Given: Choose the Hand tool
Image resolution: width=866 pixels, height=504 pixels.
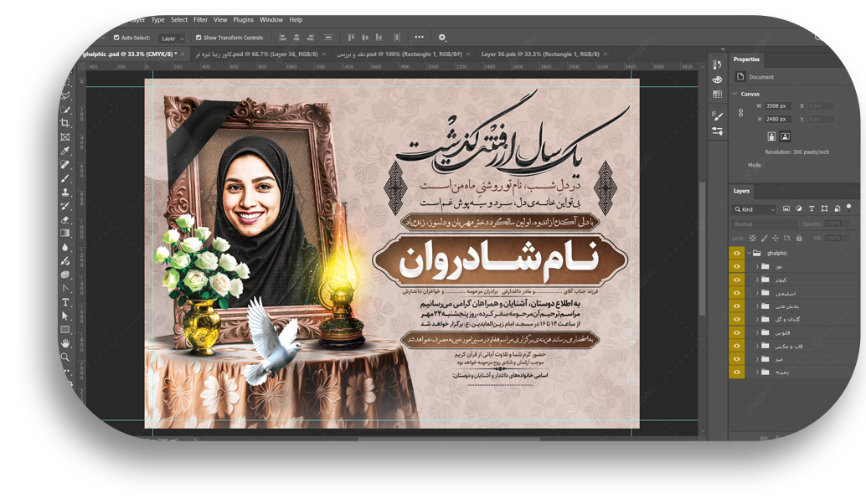Looking at the screenshot, I should (65, 343).
